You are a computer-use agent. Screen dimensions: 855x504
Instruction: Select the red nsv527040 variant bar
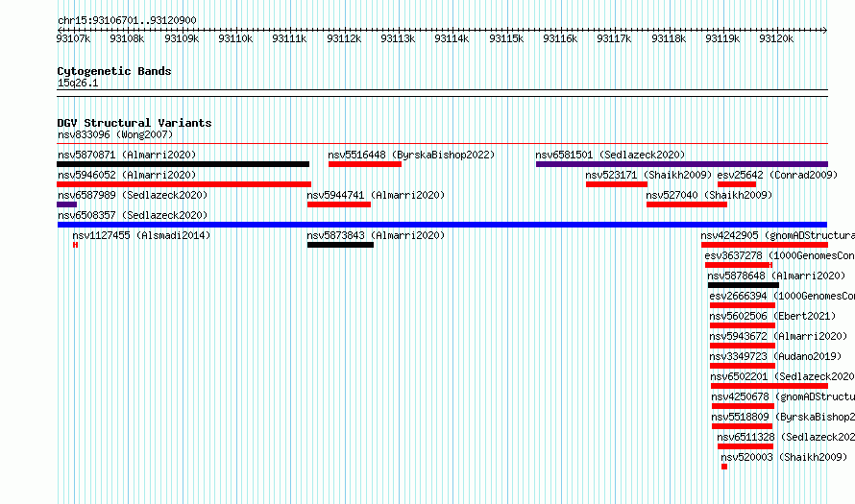(687, 204)
